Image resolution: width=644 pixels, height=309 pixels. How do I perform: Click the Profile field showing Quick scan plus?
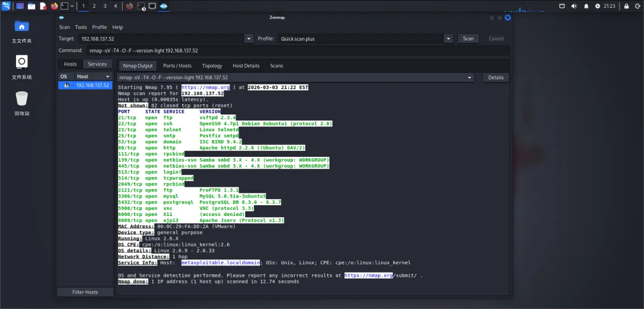[x=360, y=39]
